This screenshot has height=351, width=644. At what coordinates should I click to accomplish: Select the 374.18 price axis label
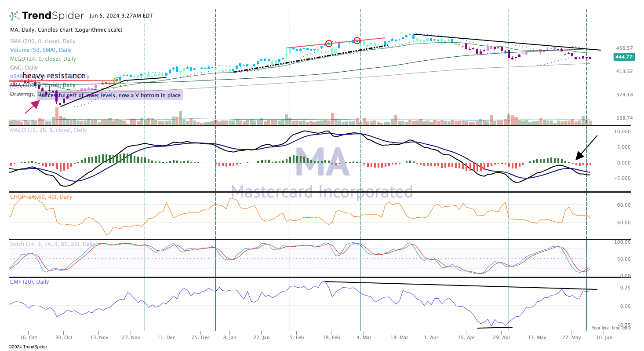tap(625, 95)
